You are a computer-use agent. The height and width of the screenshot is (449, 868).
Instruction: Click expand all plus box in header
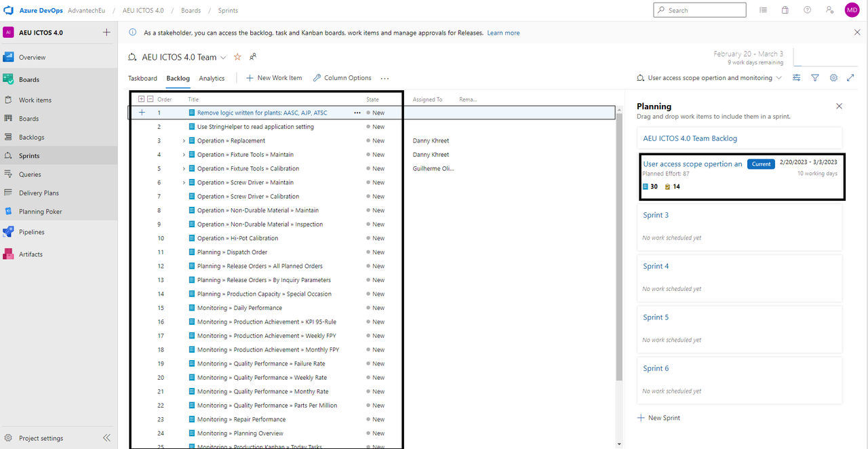point(141,99)
